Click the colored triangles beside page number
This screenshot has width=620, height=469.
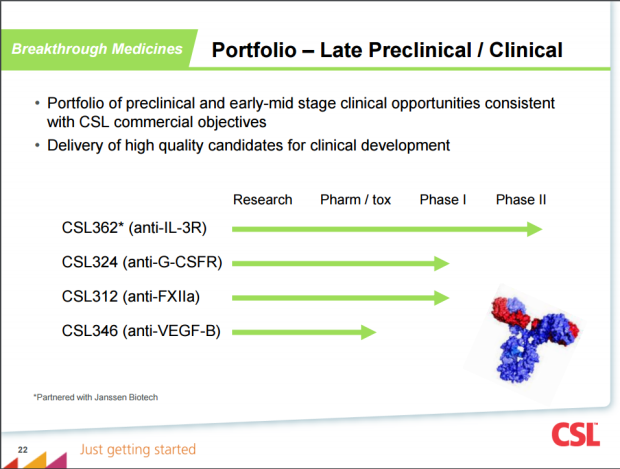34,460
